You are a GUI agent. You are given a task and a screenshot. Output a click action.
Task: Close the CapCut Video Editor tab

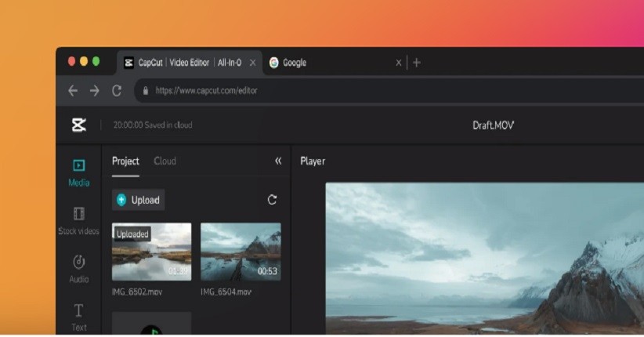point(252,63)
